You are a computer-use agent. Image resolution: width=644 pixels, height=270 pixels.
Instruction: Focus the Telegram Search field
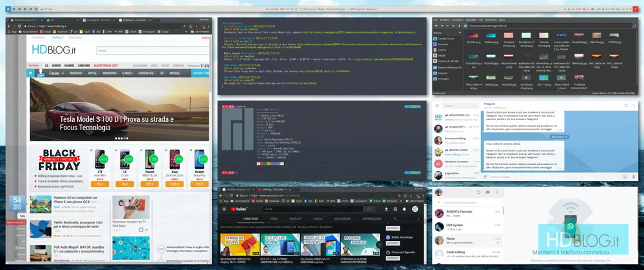point(460,106)
